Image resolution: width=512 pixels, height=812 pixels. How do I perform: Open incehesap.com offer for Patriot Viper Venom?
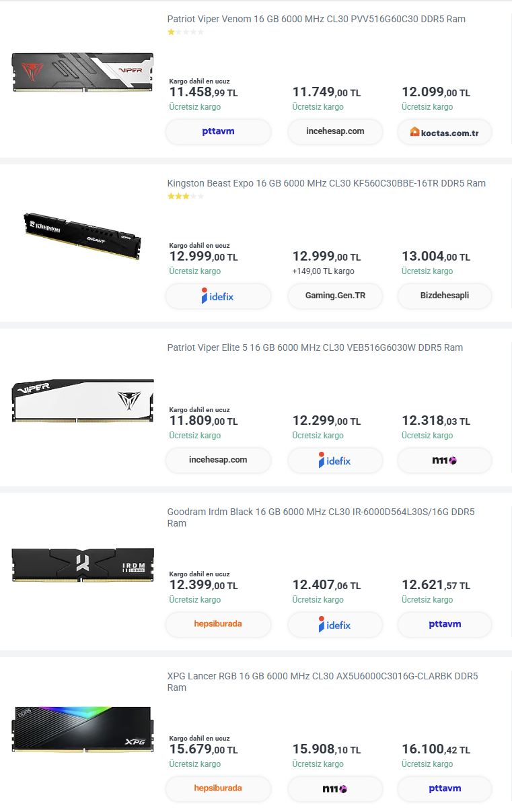pyautogui.click(x=335, y=131)
